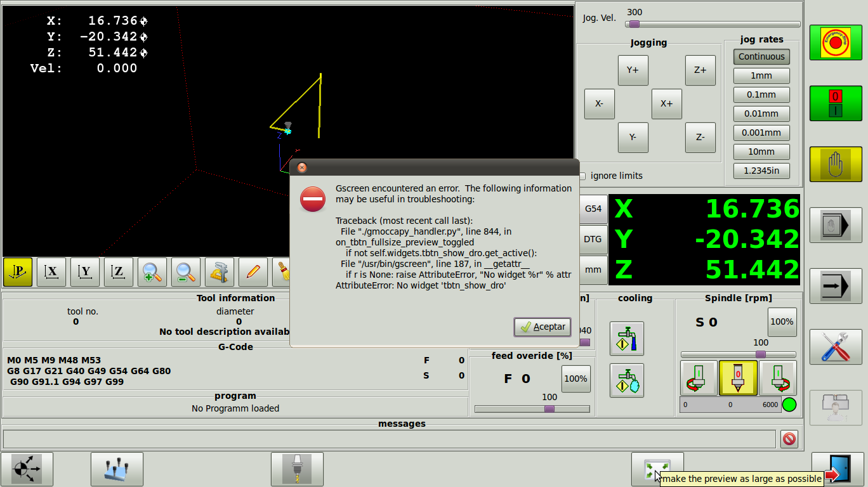Zoom in the toolpath preview
This screenshot has width=868, height=487.
click(x=152, y=272)
